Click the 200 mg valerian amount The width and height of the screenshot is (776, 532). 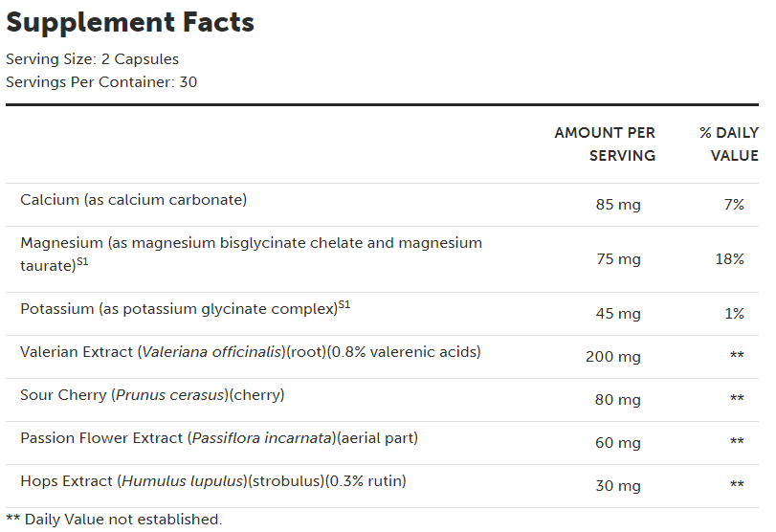[x=613, y=357]
